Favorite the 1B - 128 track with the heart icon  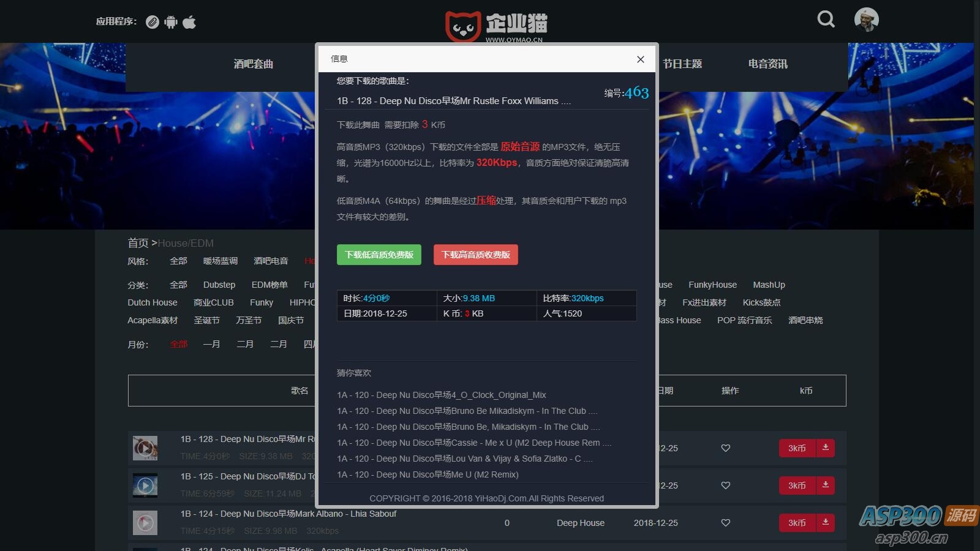pyautogui.click(x=725, y=448)
